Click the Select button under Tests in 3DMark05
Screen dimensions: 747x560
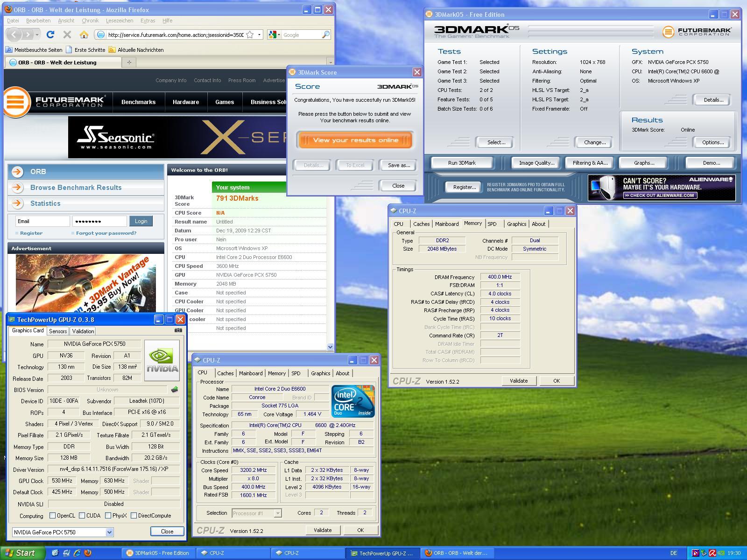click(x=495, y=142)
